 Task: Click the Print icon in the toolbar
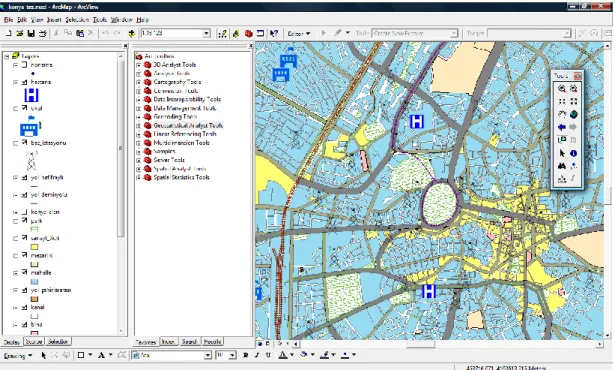[42, 34]
